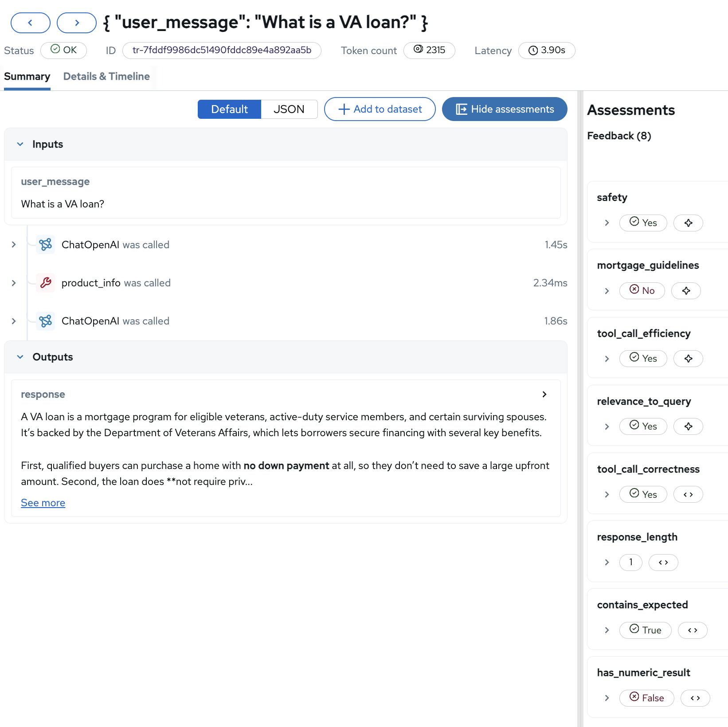Select the Summary tab

(x=27, y=77)
